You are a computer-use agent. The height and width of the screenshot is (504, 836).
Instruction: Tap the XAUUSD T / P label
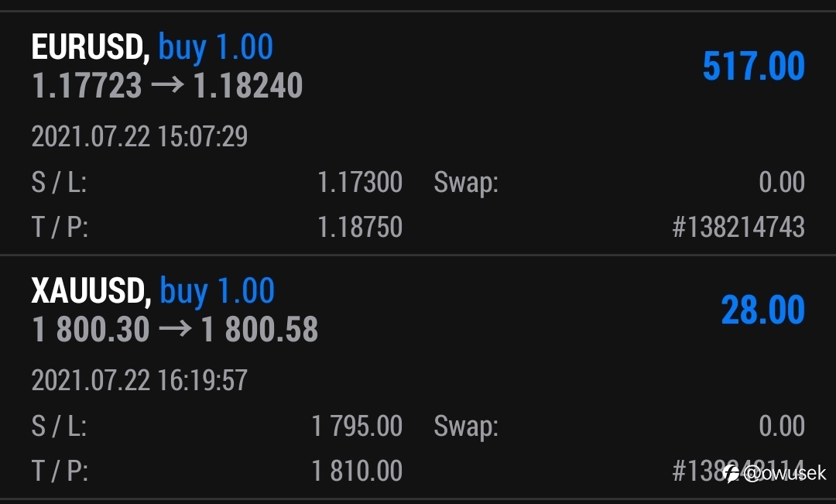(60, 471)
